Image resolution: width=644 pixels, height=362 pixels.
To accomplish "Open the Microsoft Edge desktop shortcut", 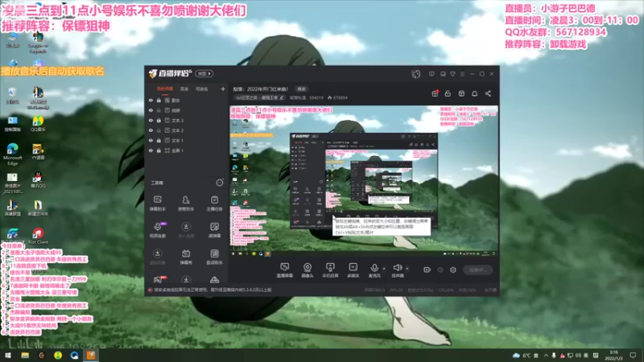I will tap(13, 154).
